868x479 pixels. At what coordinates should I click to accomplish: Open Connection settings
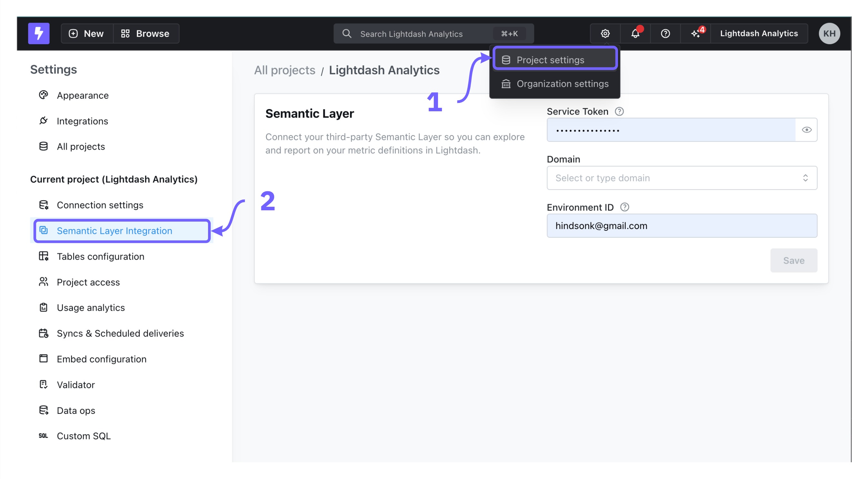pyautogui.click(x=121, y=205)
